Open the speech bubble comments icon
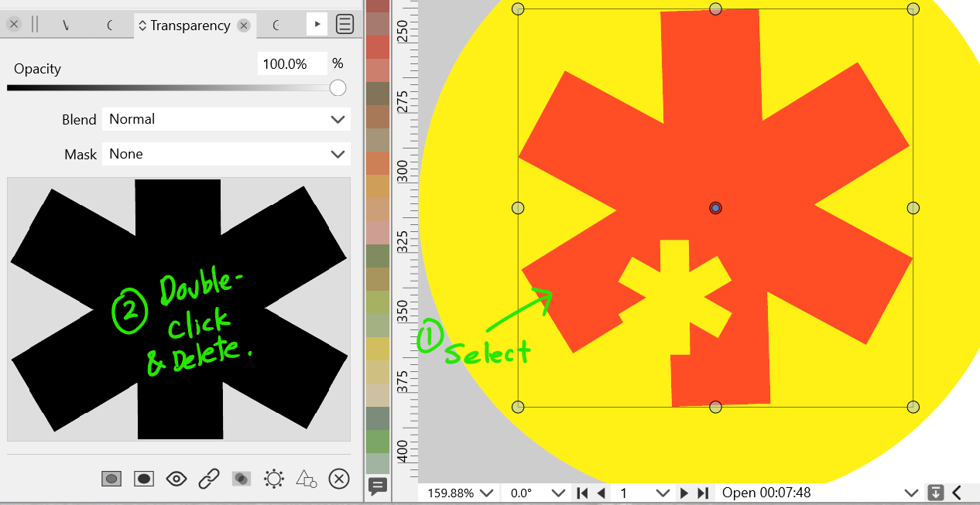This screenshot has width=980, height=505. tap(378, 486)
